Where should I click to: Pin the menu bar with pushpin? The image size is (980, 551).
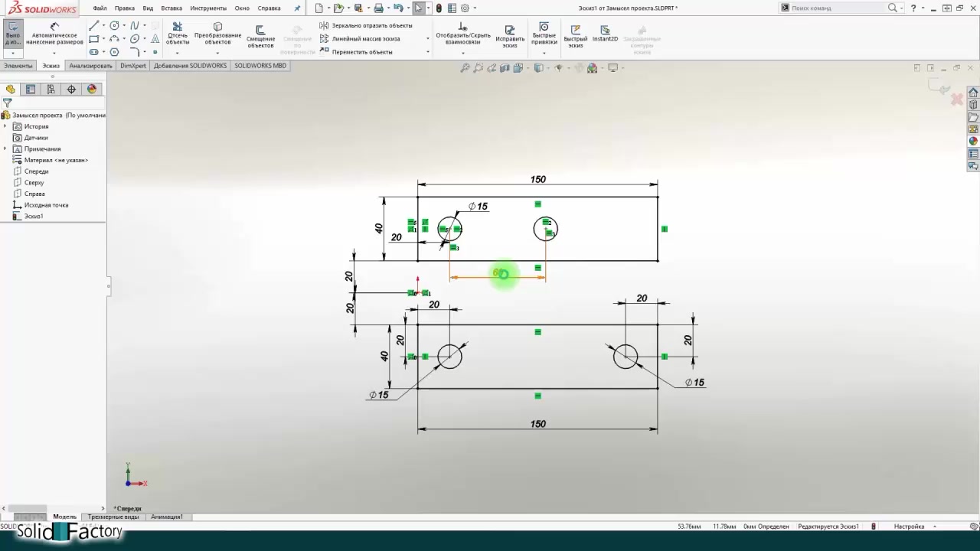[x=297, y=8]
